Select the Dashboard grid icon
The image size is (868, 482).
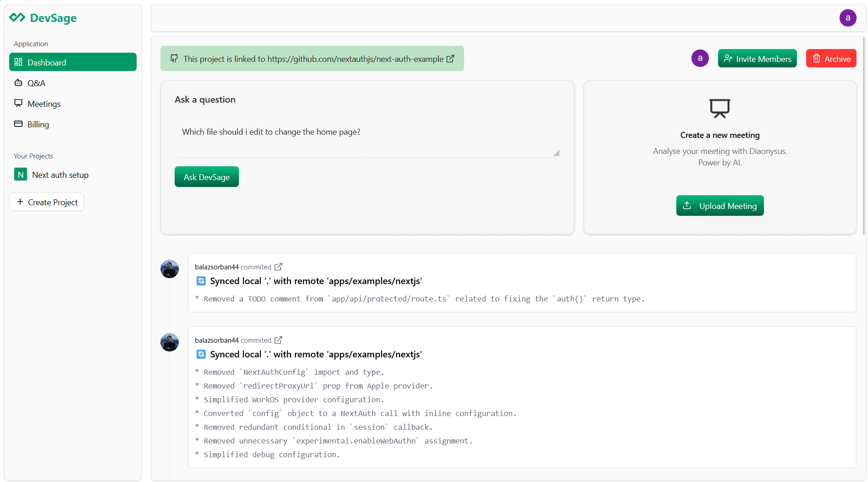point(18,62)
